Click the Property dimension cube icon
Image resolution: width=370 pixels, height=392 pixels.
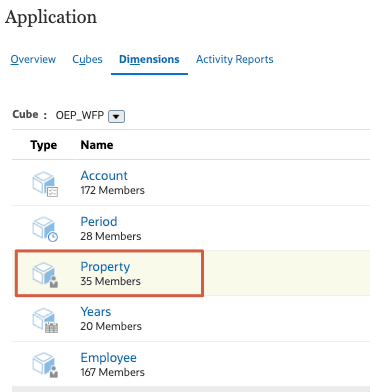coord(45,275)
